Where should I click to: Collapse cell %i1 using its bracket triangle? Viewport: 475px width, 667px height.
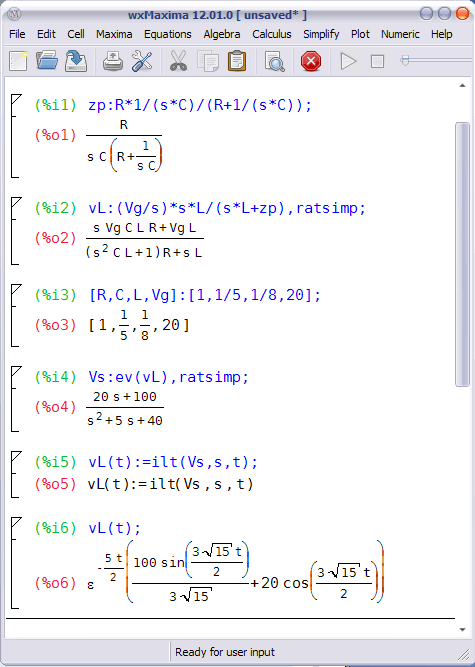pyautogui.click(x=15, y=100)
